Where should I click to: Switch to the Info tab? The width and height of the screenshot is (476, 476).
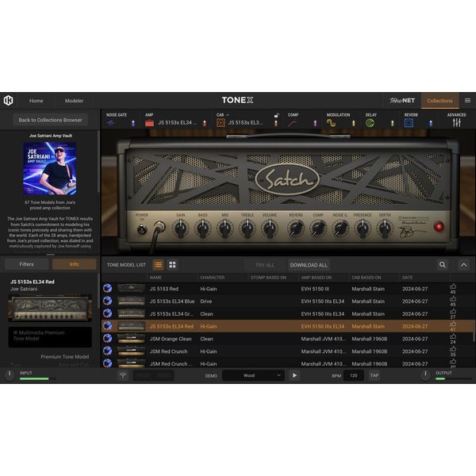pyautogui.click(x=74, y=264)
